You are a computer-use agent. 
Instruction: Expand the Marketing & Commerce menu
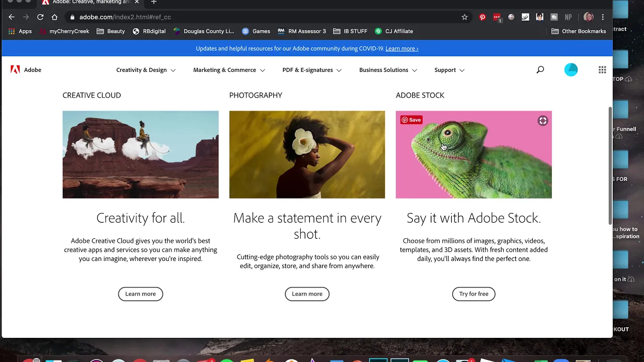pyautogui.click(x=229, y=70)
